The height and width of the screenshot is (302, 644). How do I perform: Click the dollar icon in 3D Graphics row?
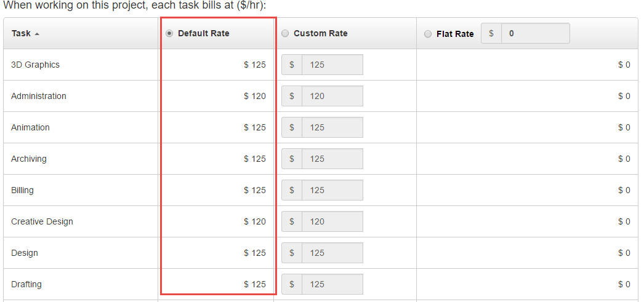click(292, 65)
